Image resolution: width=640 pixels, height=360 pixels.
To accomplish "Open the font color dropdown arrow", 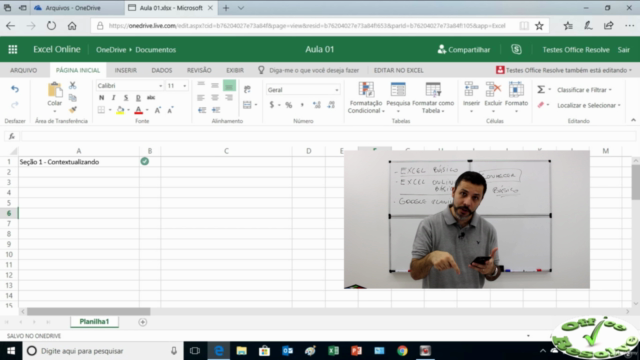I will [147, 110].
